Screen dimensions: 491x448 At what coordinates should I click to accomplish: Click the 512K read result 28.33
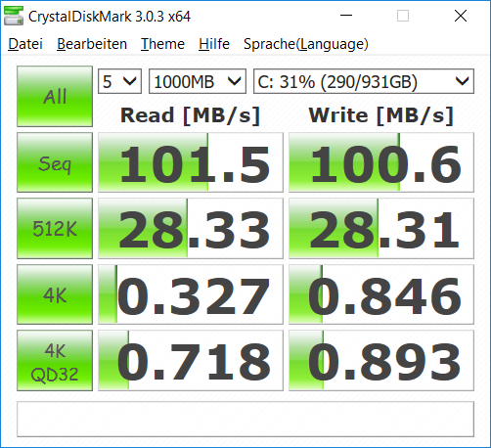pos(191,228)
